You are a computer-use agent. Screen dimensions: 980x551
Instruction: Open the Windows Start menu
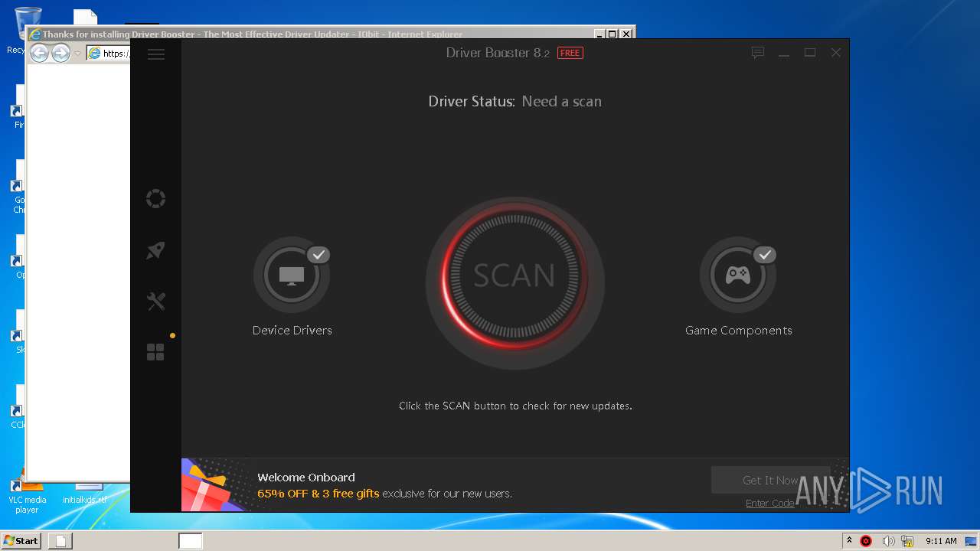pos(21,541)
